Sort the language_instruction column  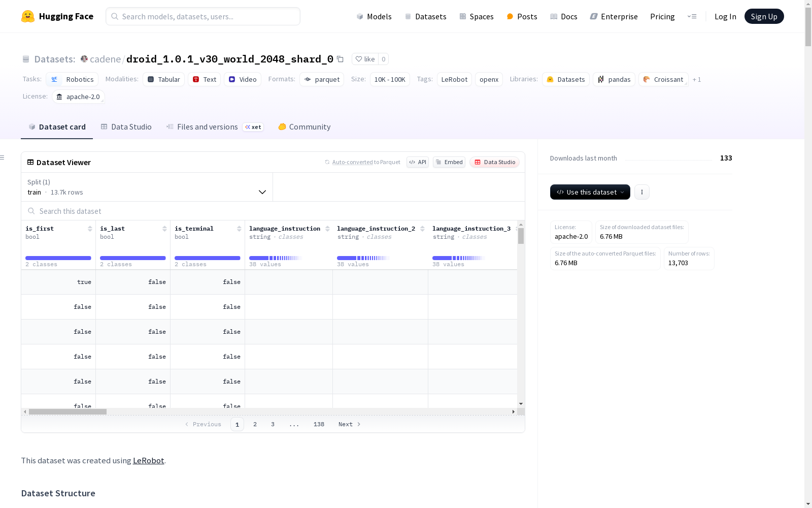coord(327,229)
